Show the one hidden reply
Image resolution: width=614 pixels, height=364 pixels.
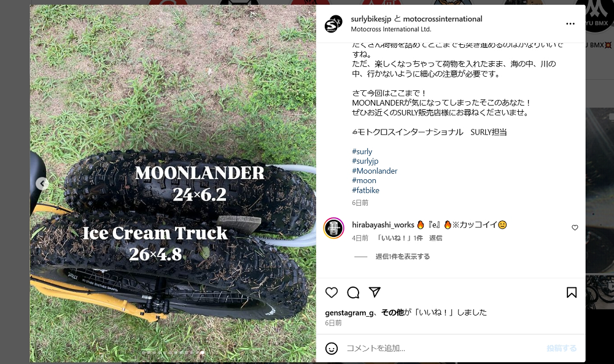point(403,257)
